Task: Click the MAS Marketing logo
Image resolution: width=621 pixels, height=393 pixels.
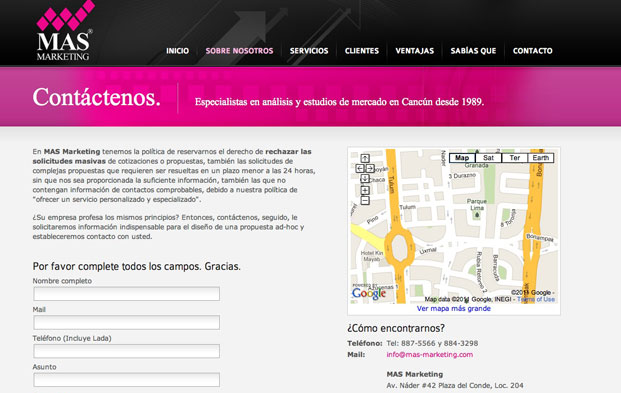Action: [65, 31]
